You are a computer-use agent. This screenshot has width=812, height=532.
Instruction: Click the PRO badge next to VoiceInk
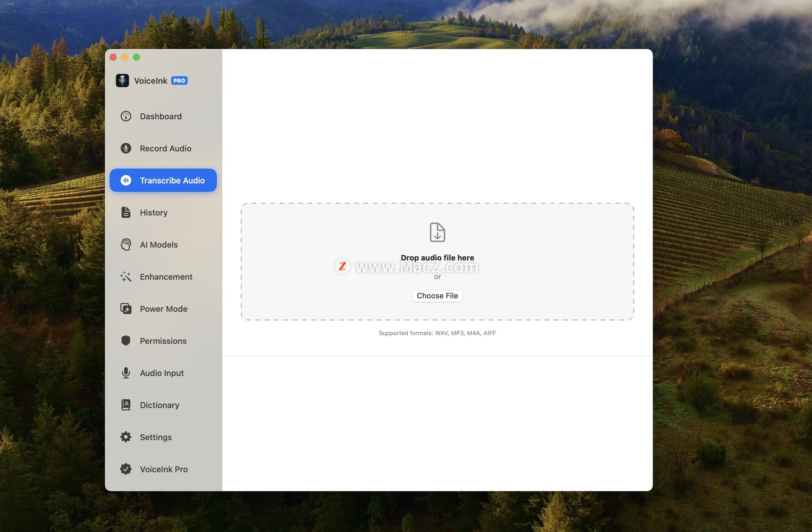click(x=179, y=80)
